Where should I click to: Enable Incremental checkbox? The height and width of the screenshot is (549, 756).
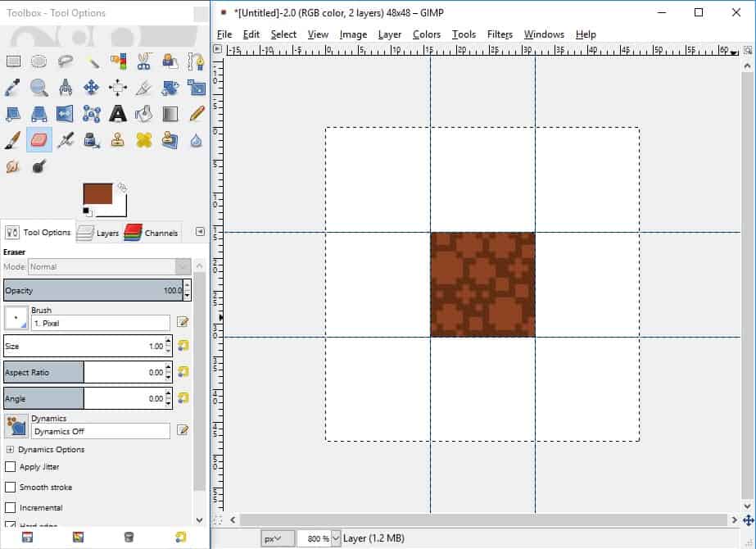point(10,507)
